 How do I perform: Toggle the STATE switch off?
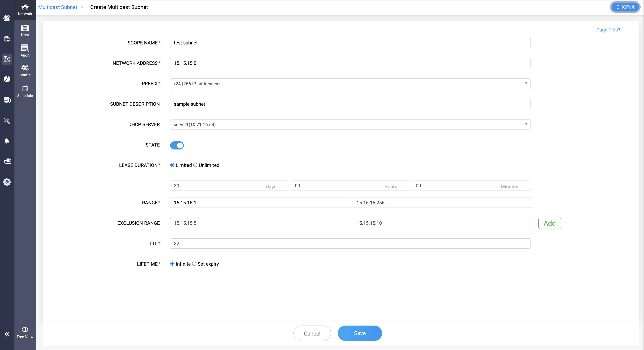(177, 145)
